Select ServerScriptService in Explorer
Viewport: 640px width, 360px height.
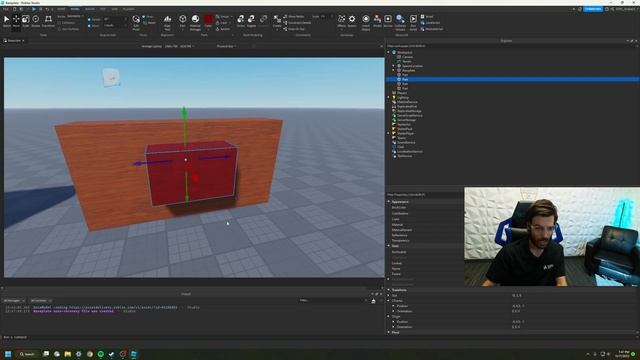[x=410, y=115]
